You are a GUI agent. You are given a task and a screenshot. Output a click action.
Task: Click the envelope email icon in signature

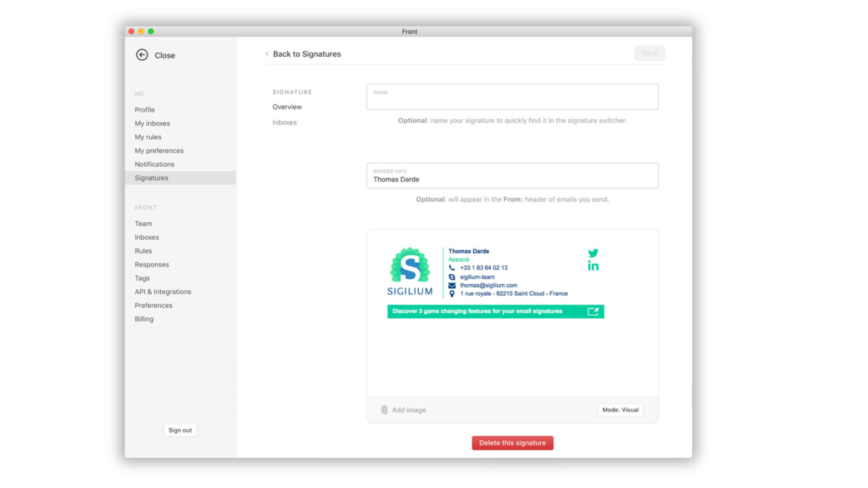point(452,286)
